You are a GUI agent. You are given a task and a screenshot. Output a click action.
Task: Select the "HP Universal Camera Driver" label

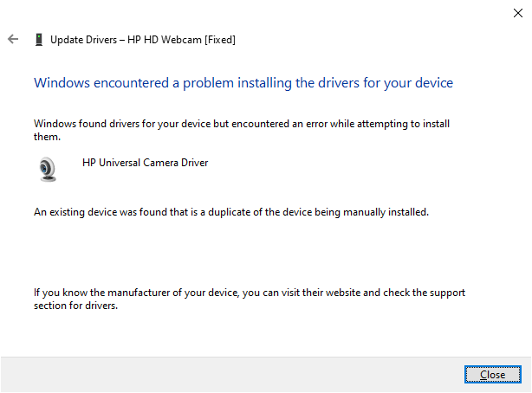(145, 162)
